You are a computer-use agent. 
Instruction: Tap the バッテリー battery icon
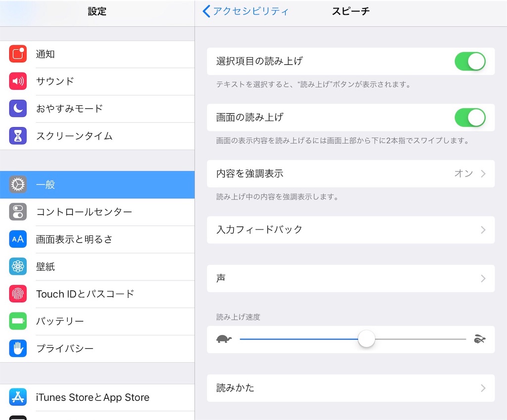click(18, 321)
